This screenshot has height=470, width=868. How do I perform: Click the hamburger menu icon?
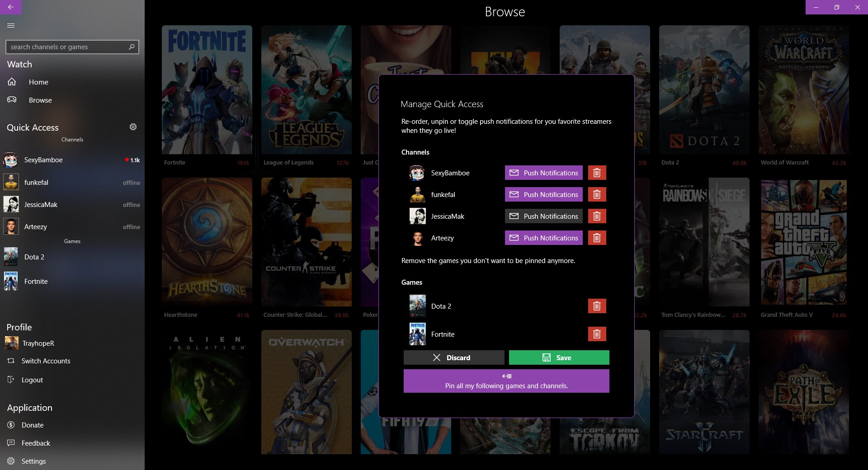tap(11, 25)
